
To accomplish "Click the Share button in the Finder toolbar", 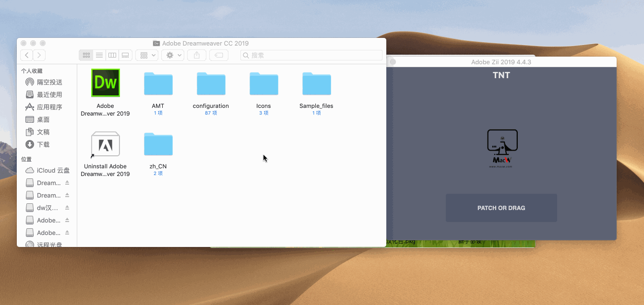I will 196,55.
